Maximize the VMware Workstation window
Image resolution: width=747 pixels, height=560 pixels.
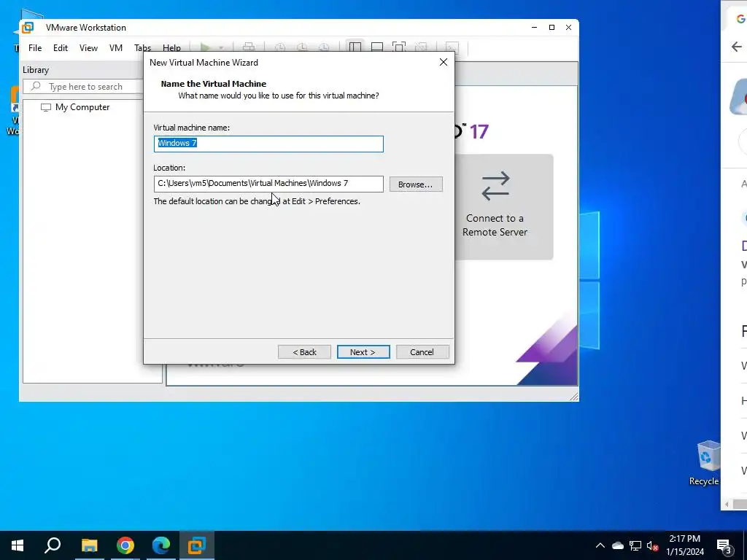551,28
